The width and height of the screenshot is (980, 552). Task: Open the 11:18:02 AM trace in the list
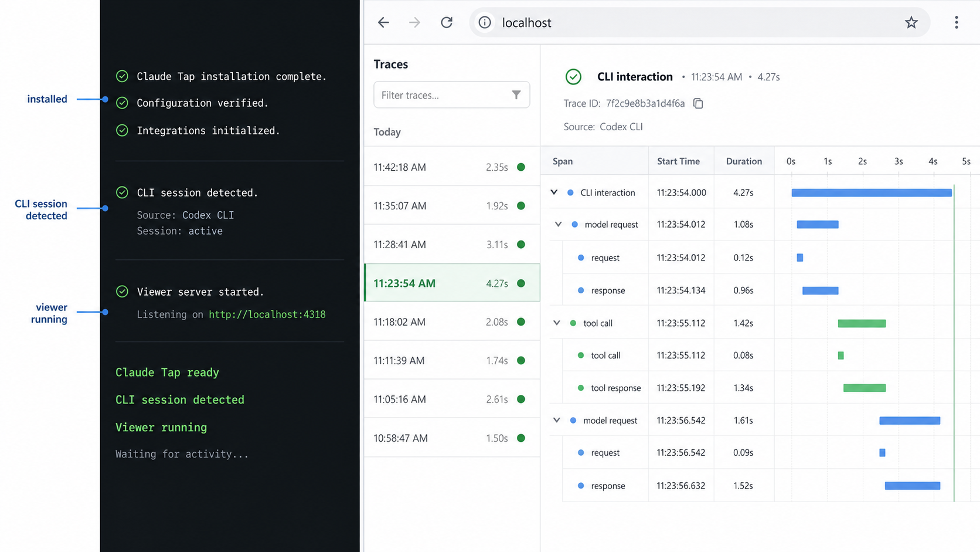452,322
